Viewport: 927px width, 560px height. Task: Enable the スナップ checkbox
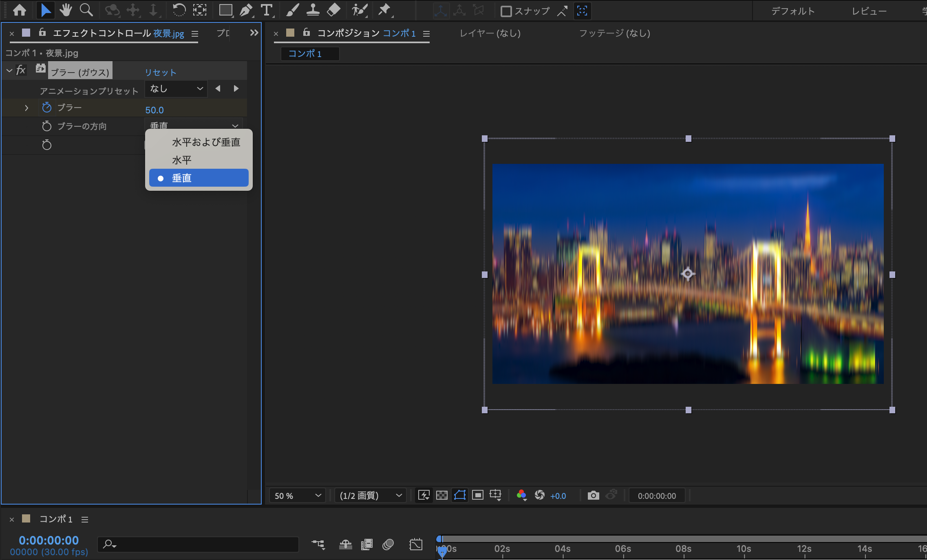[506, 11]
